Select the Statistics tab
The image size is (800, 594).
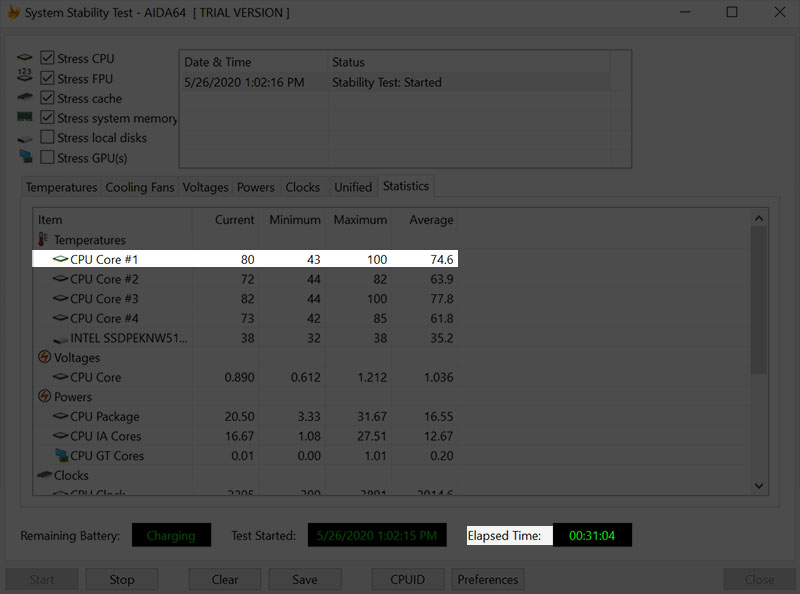tap(406, 186)
